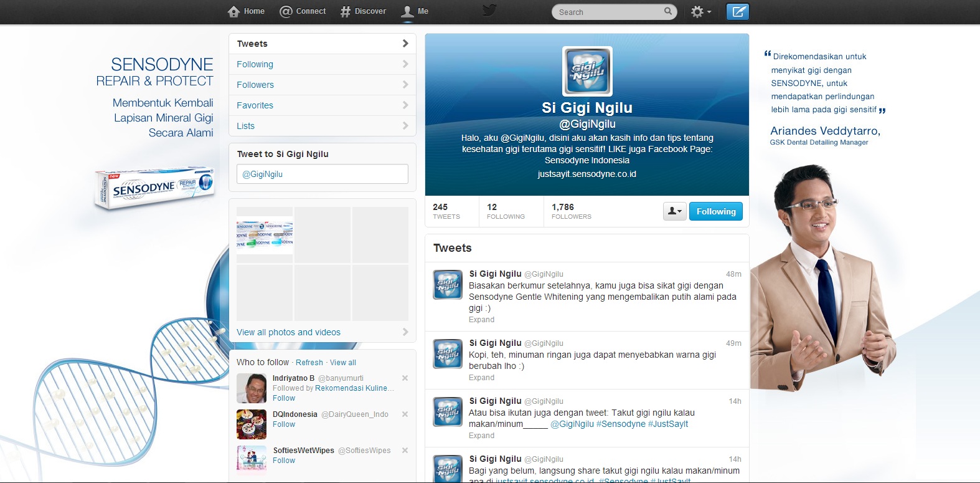Dismiss DQIndonesia suggestion
980x483 pixels.
(x=405, y=414)
